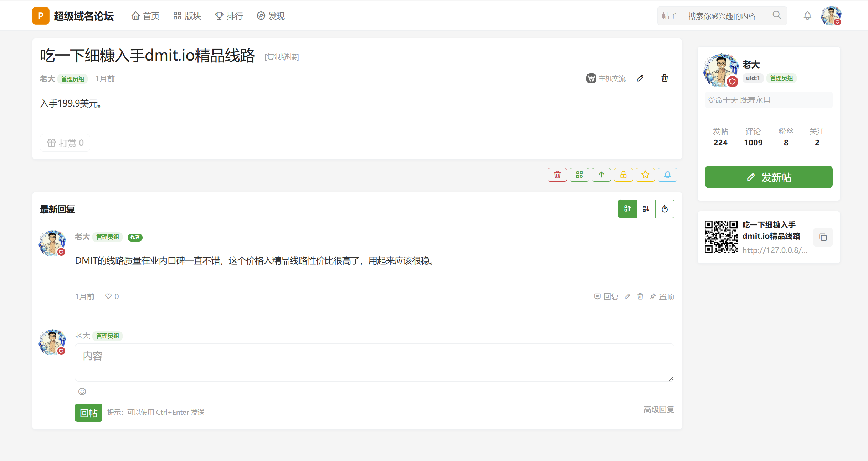Open 高级回复 advanced reply

click(x=659, y=409)
